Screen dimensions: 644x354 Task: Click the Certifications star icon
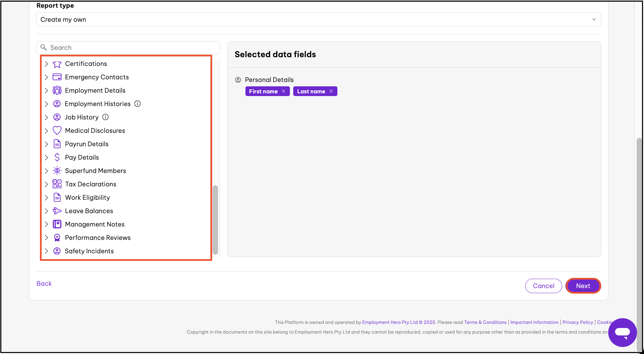pos(57,64)
